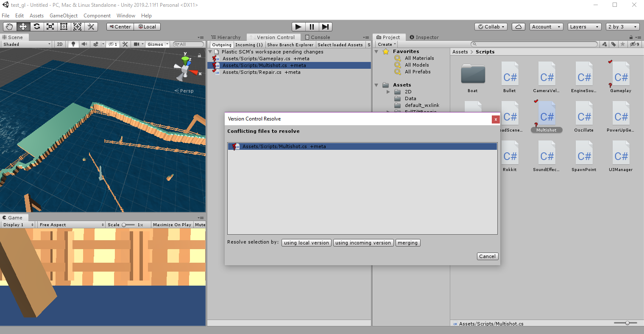Select the Rect Transform tool
Viewport: 644px width, 334px height.
(64, 26)
